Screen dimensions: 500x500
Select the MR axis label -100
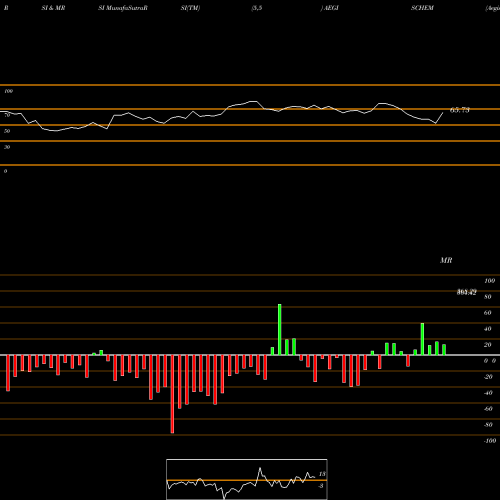[490, 441]
